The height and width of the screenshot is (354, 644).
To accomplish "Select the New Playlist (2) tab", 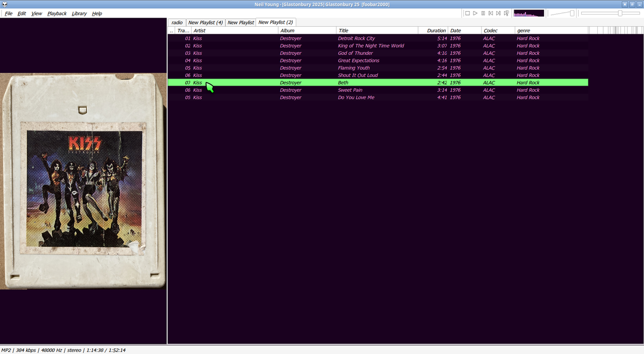I will pyautogui.click(x=276, y=22).
